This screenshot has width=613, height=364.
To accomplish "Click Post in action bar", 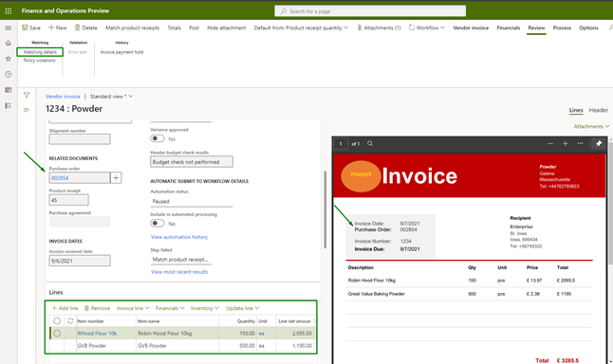I will pyautogui.click(x=194, y=27).
